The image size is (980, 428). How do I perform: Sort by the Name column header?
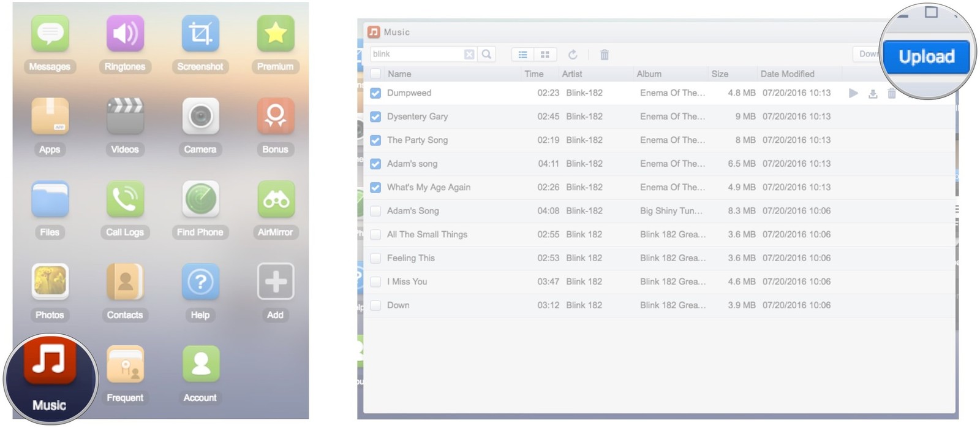click(399, 74)
